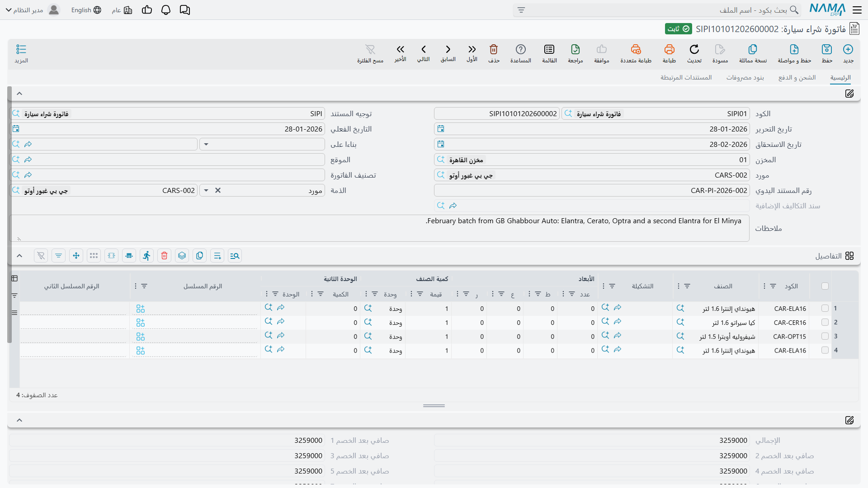
Task: Switch language using English selector
Action: pyautogui.click(x=86, y=10)
